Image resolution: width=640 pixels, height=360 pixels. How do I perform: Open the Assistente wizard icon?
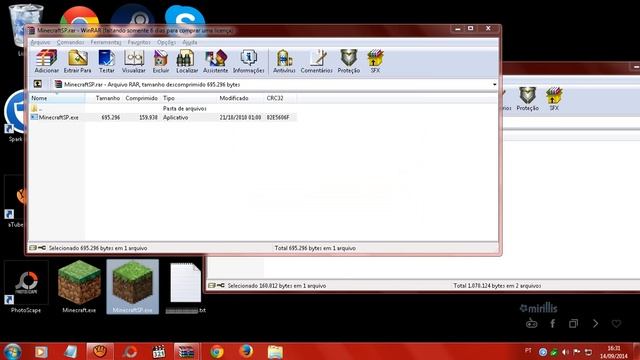216,61
